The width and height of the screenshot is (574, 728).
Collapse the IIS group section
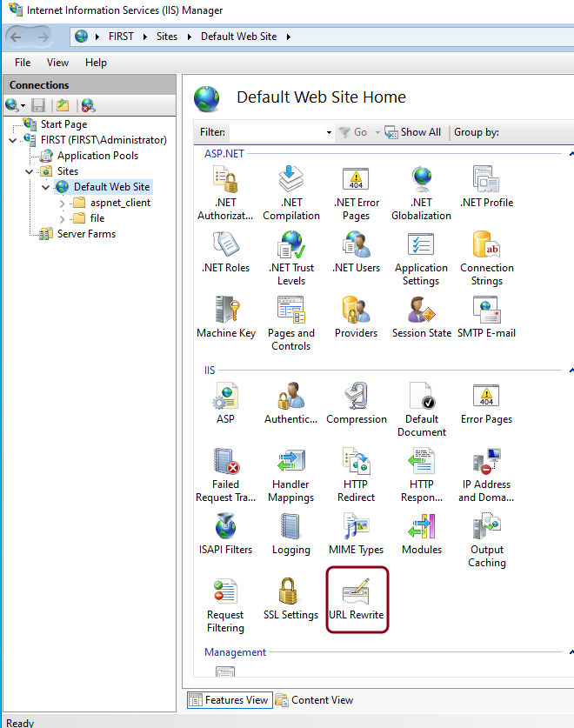pyautogui.click(x=571, y=370)
